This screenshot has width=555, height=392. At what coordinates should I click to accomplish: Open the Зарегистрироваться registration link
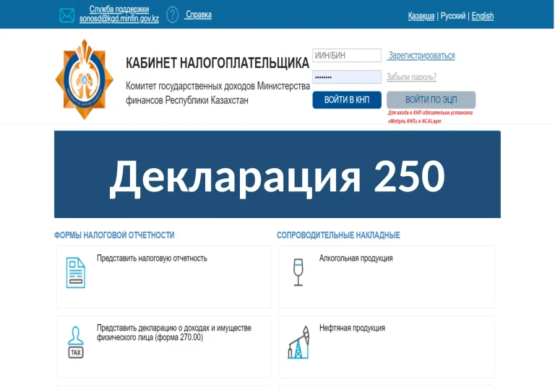pos(421,56)
